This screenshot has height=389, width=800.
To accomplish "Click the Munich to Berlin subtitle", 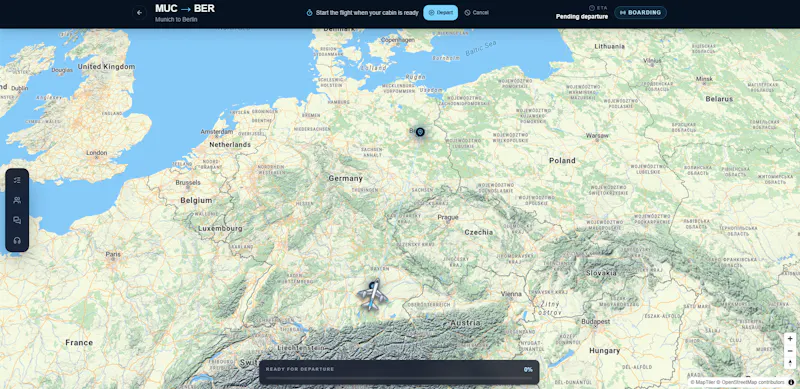I will [176, 19].
